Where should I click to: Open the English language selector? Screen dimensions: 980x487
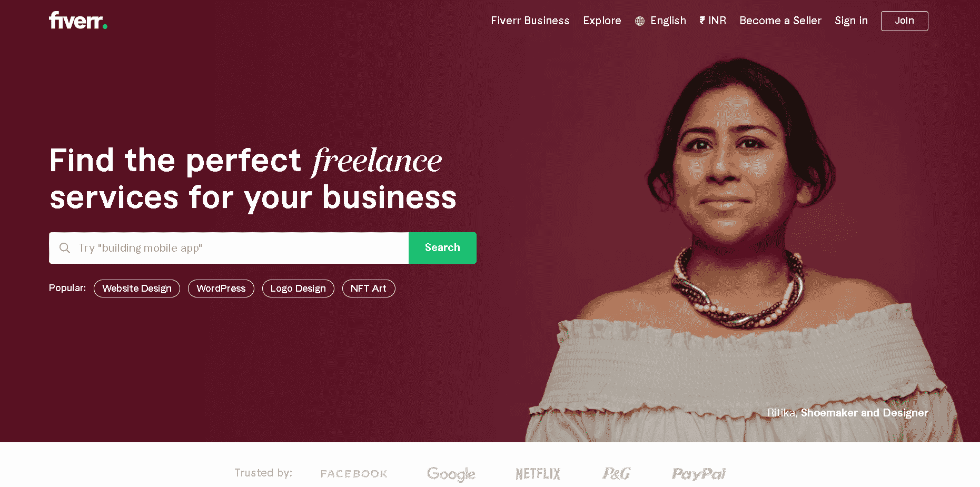click(x=660, y=21)
